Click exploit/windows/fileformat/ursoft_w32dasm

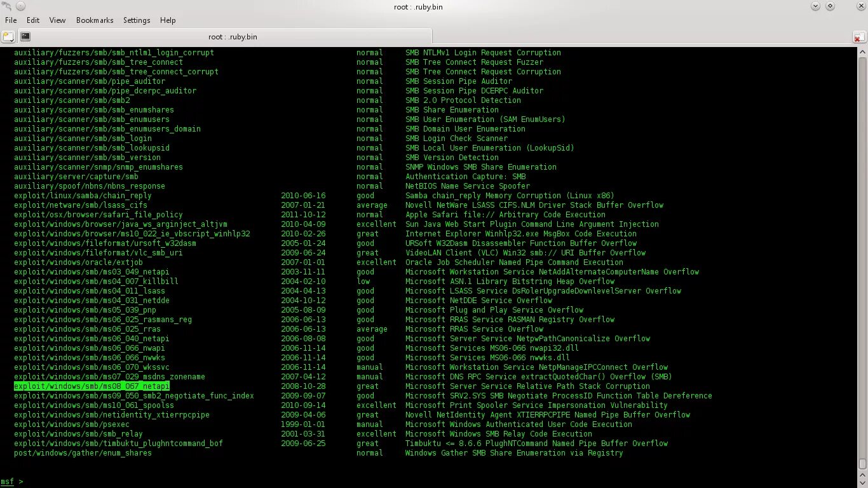[x=105, y=243]
